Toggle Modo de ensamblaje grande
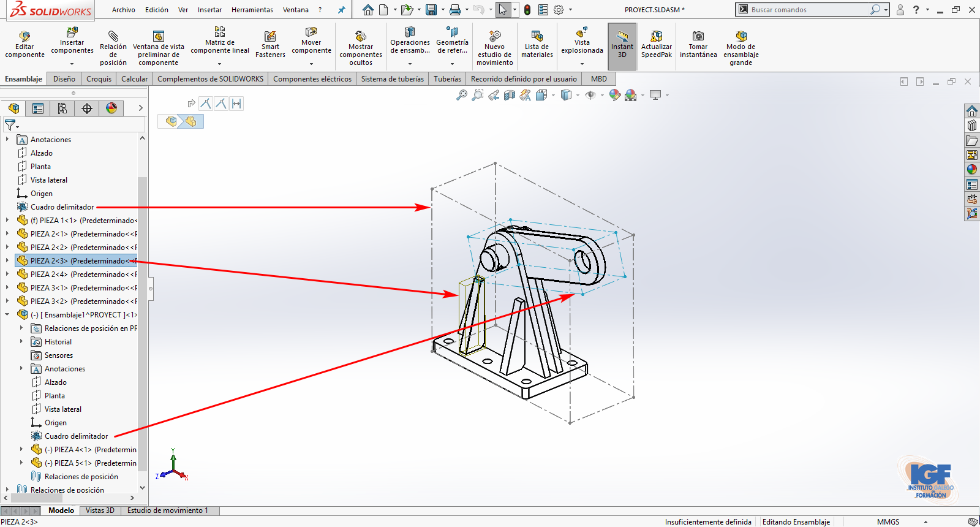Viewport: 980px width, 527px height. tap(741, 36)
